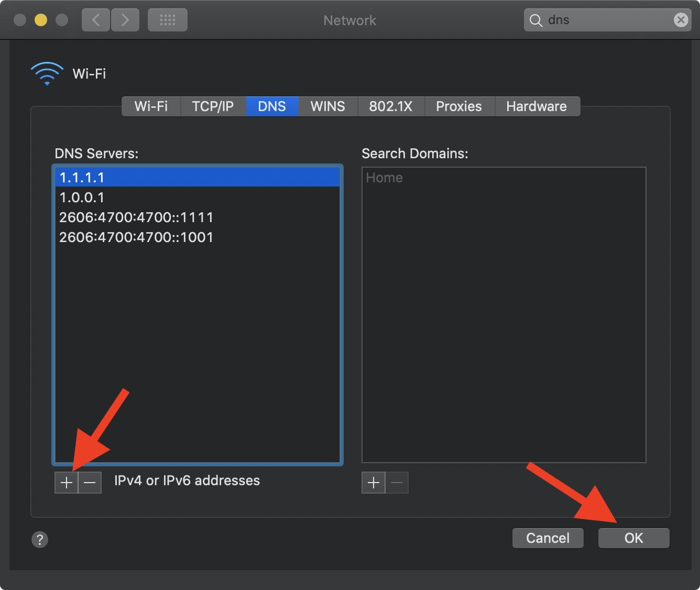Open Show All preferences grid icon

tap(167, 20)
